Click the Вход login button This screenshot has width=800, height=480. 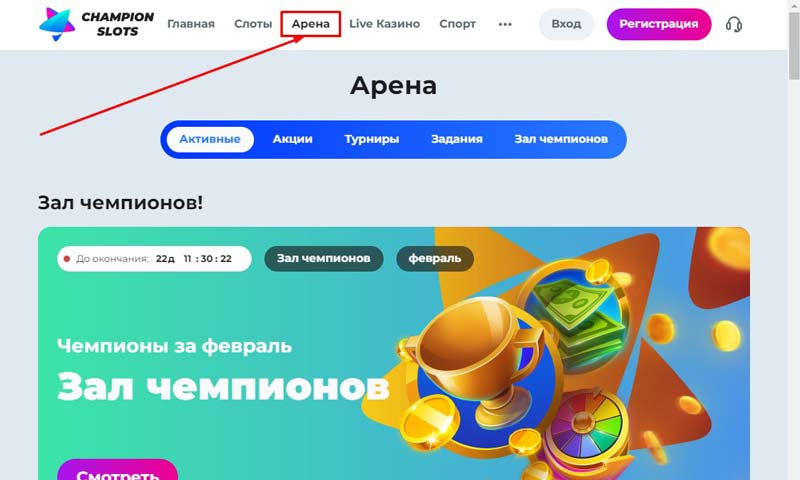click(566, 24)
